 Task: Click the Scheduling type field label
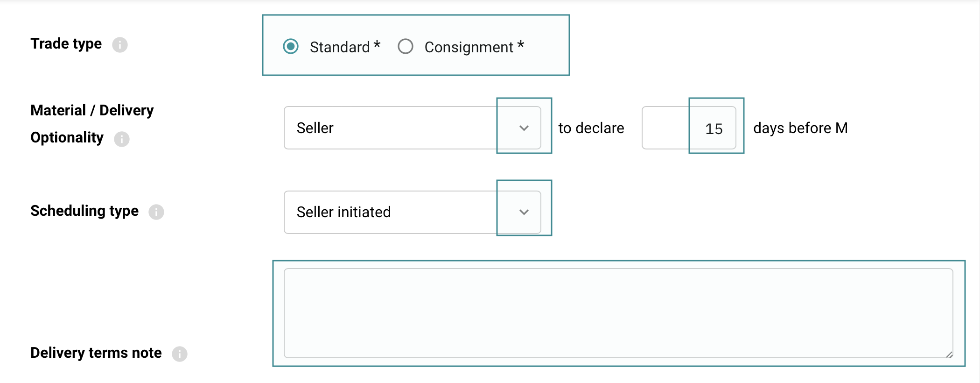[x=84, y=211]
